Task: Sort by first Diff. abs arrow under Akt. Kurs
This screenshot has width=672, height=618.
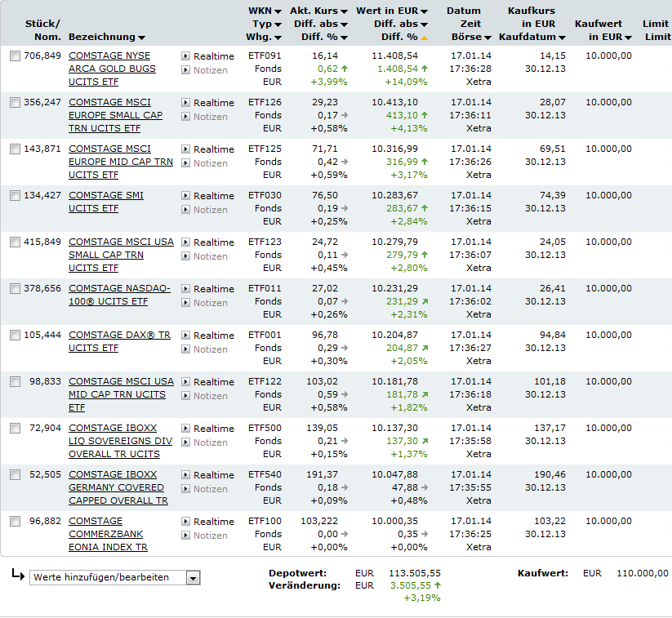Action: pos(344,24)
